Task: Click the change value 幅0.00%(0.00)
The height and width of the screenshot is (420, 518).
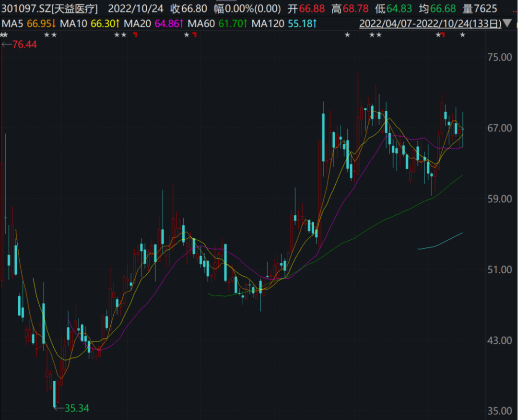Action: click(x=247, y=9)
